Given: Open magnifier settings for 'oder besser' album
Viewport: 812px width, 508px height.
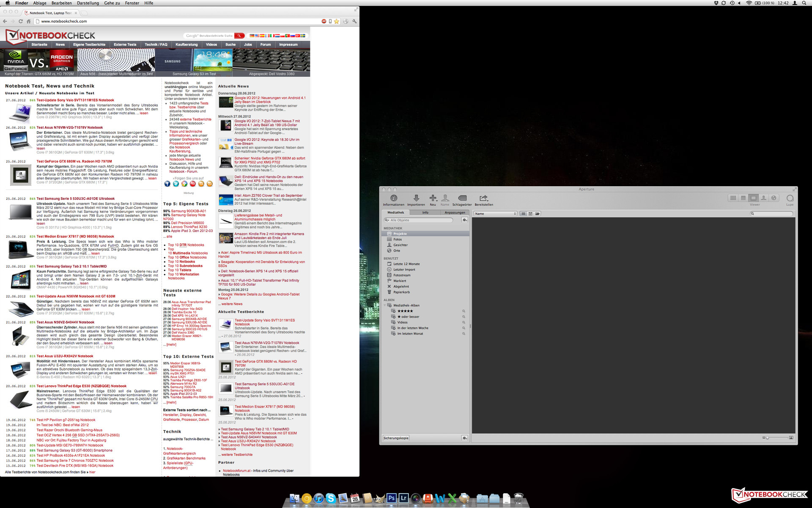Looking at the screenshot, I should pos(464,317).
